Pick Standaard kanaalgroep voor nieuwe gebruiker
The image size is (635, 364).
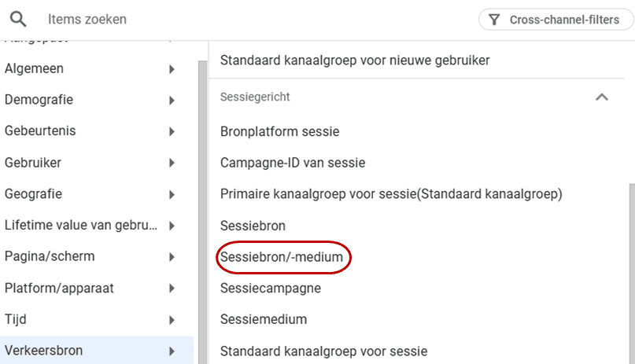coord(355,61)
